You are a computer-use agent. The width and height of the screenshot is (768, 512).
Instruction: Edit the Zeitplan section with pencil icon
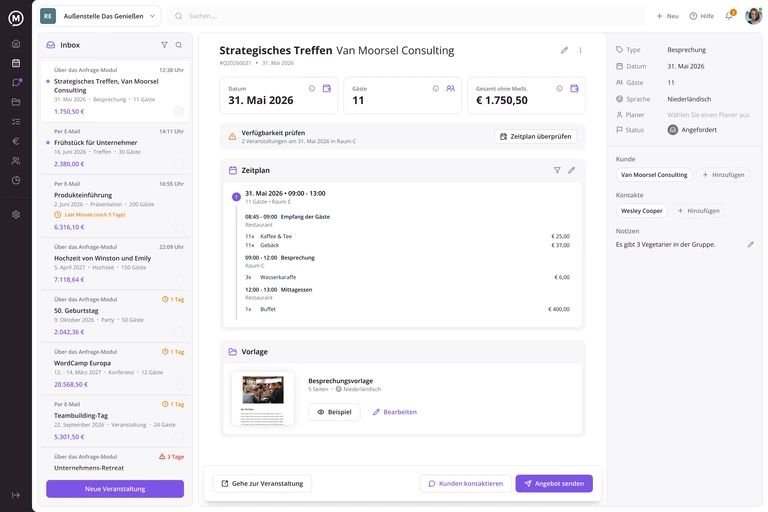tap(572, 170)
